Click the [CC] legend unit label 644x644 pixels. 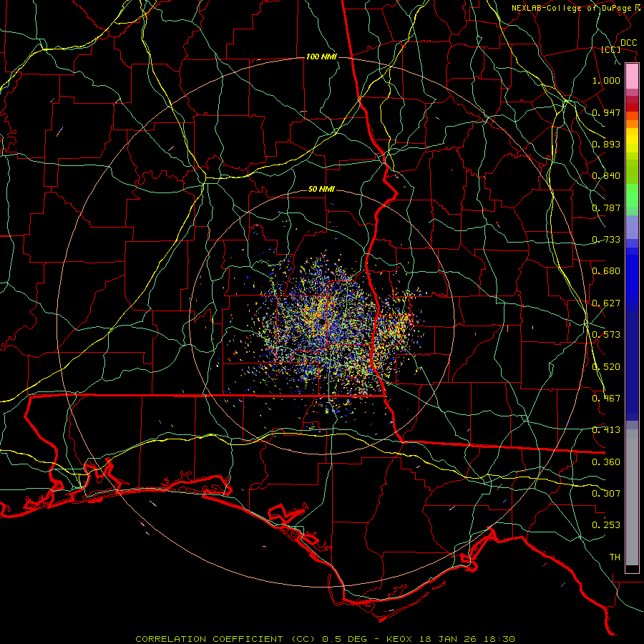click(611, 49)
